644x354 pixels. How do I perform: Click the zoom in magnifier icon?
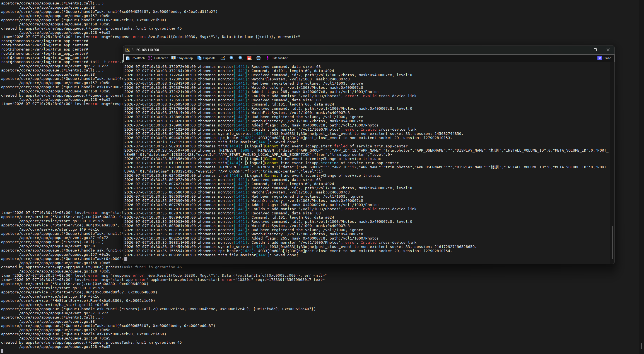[x=231, y=58]
